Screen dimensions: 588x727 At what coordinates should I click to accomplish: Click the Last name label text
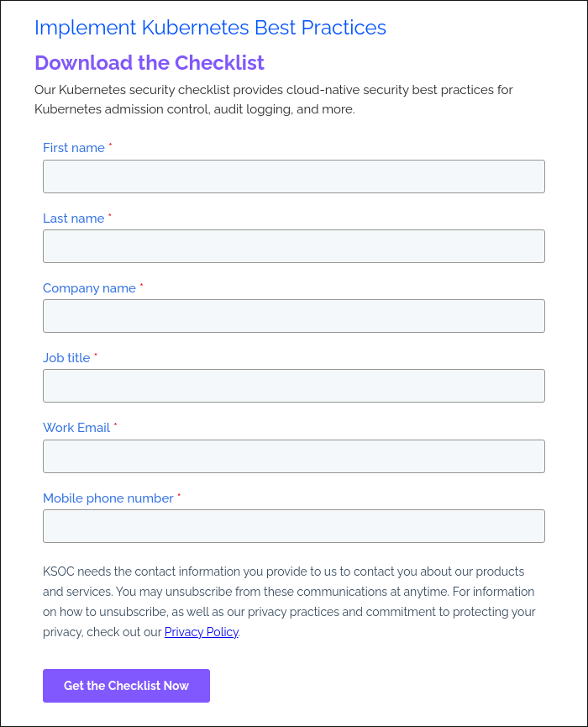click(73, 219)
